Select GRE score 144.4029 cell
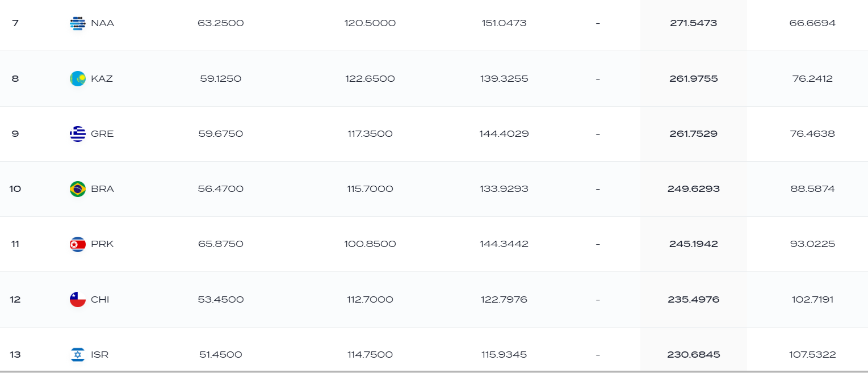This screenshot has width=868, height=373. (504, 134)
